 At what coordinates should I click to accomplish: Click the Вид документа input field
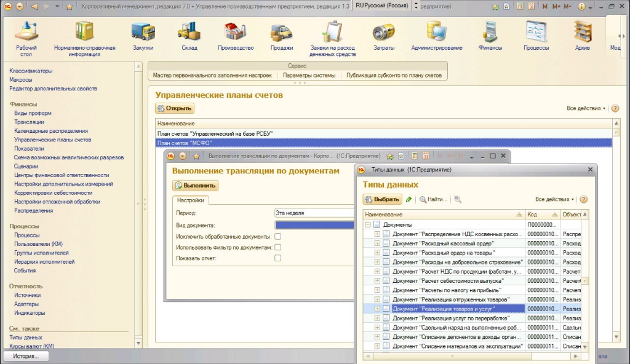(x=314, y=226)
